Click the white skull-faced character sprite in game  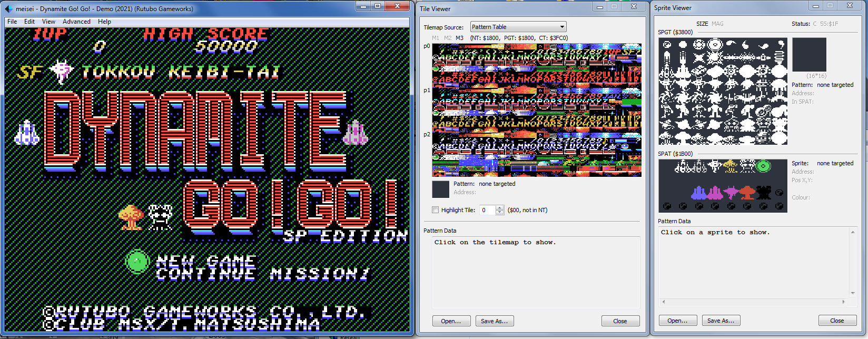point(160,217)
